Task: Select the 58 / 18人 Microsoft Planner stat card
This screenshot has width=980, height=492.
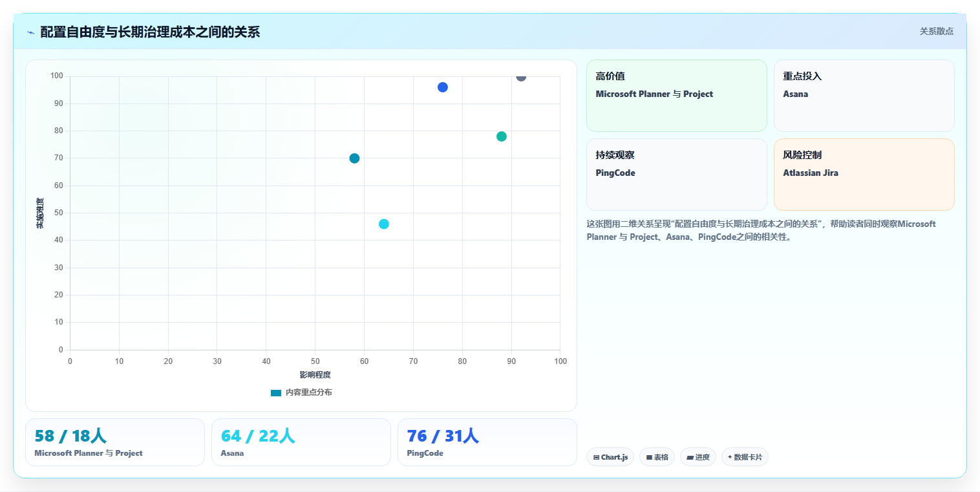Action: pos(115,442)
